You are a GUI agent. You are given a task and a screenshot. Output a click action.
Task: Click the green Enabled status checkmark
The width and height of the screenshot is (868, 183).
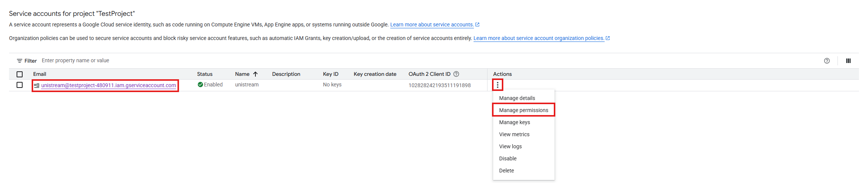click(200, 85)
